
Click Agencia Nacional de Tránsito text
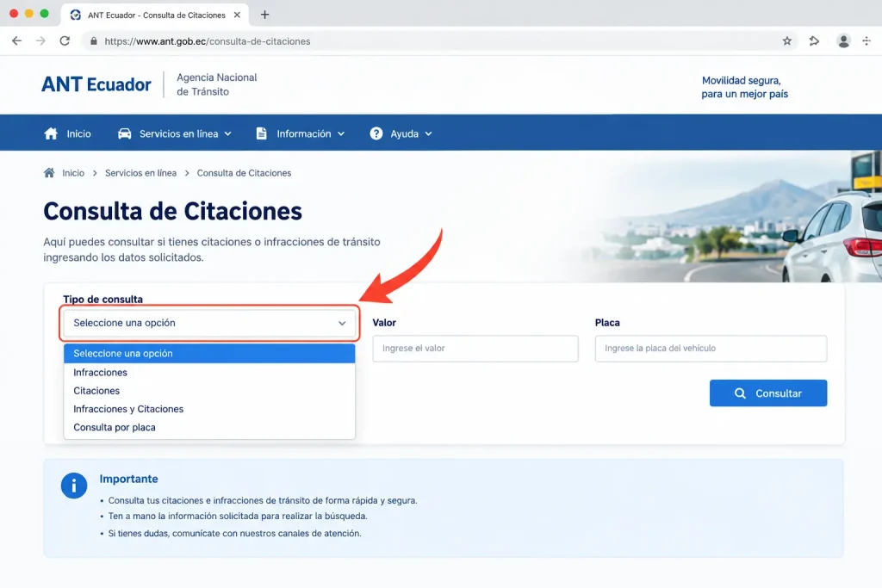click(x=216, y=84)
